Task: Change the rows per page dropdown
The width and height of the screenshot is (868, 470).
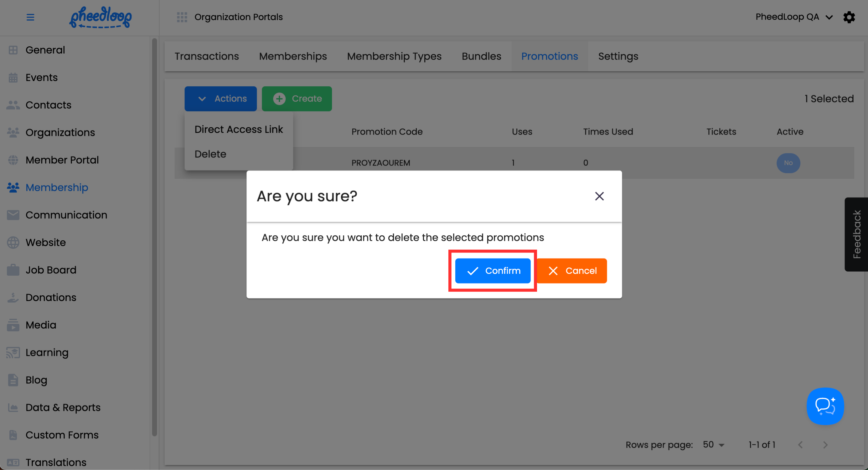Action: coord(713,445)
